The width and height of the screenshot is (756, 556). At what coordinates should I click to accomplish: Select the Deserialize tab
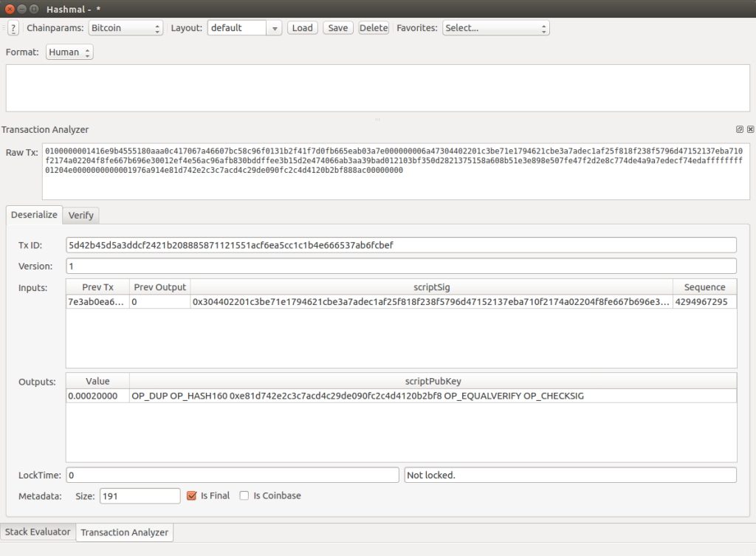click(x=34, y=215)
